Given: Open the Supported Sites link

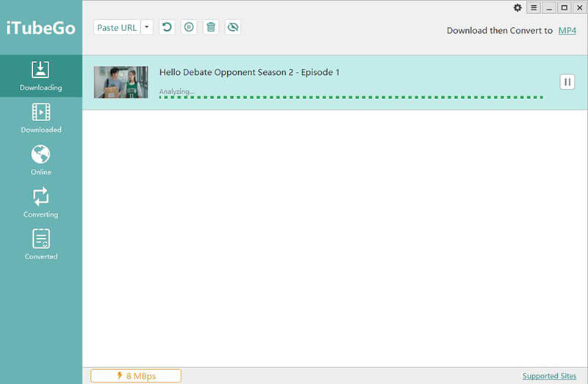Looking at the screenshot, I should click(x=549, y=376).
